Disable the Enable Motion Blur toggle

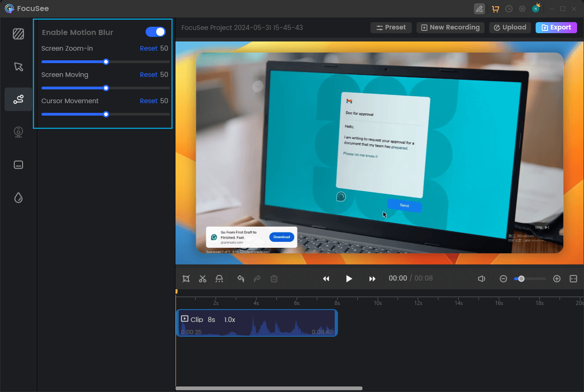click(155, 32)
